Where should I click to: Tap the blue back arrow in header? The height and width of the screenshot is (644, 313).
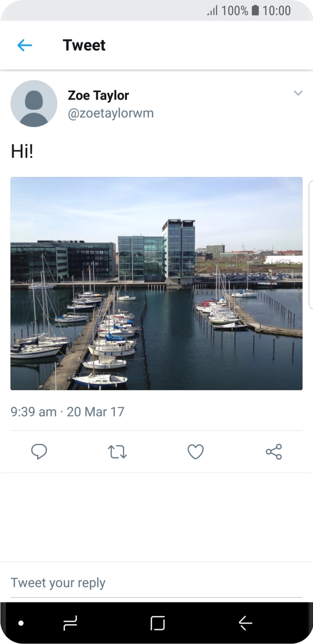24,45
